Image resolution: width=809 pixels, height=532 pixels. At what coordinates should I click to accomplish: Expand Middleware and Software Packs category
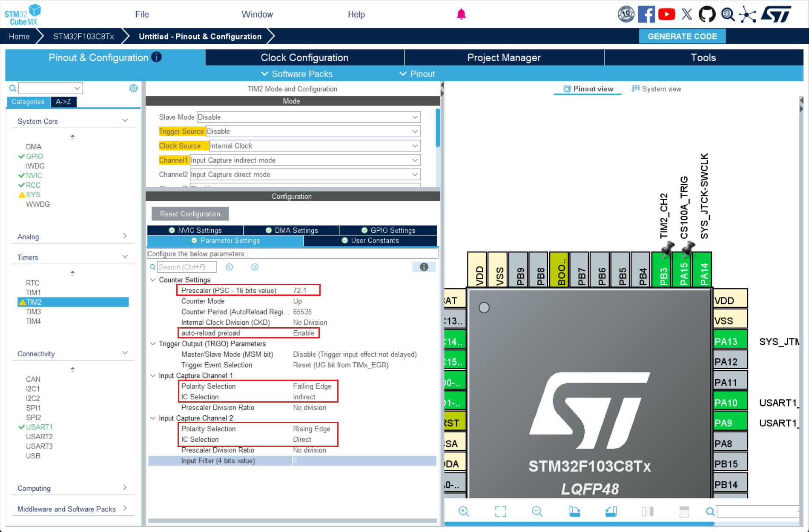pos(125,509)
